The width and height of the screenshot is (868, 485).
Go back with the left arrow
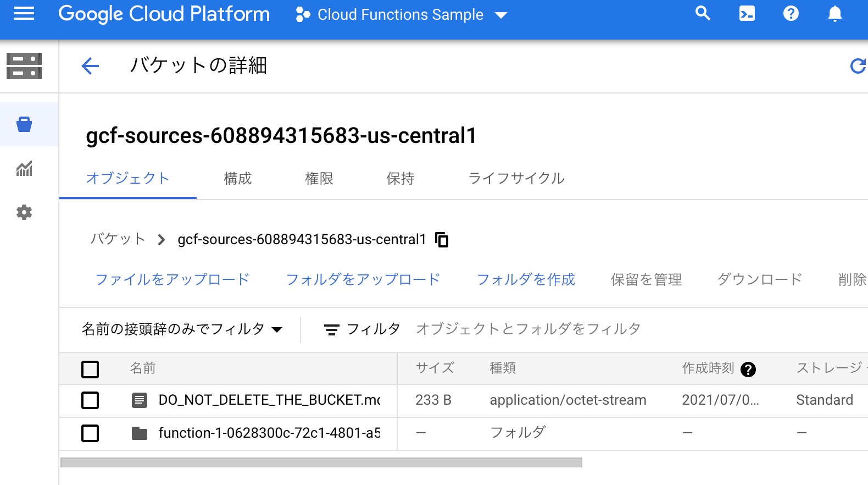click(x=90, y=66)
